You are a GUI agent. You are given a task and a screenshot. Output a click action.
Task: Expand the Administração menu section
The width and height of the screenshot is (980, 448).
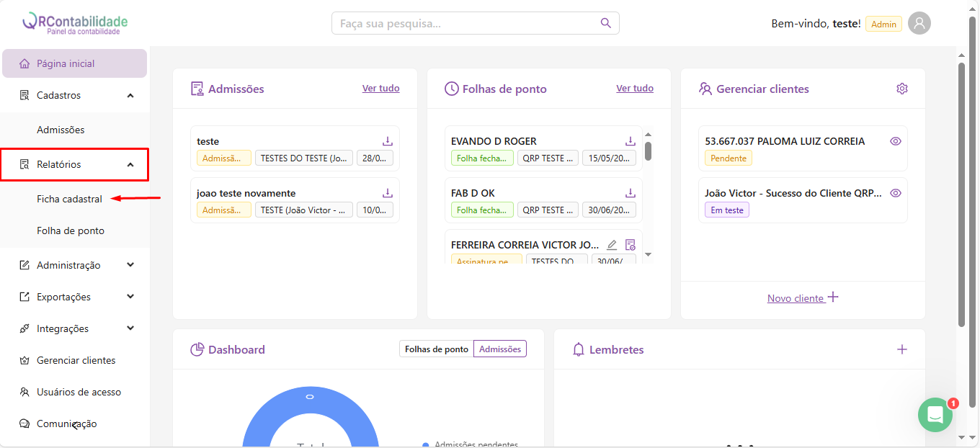(130, 265)
